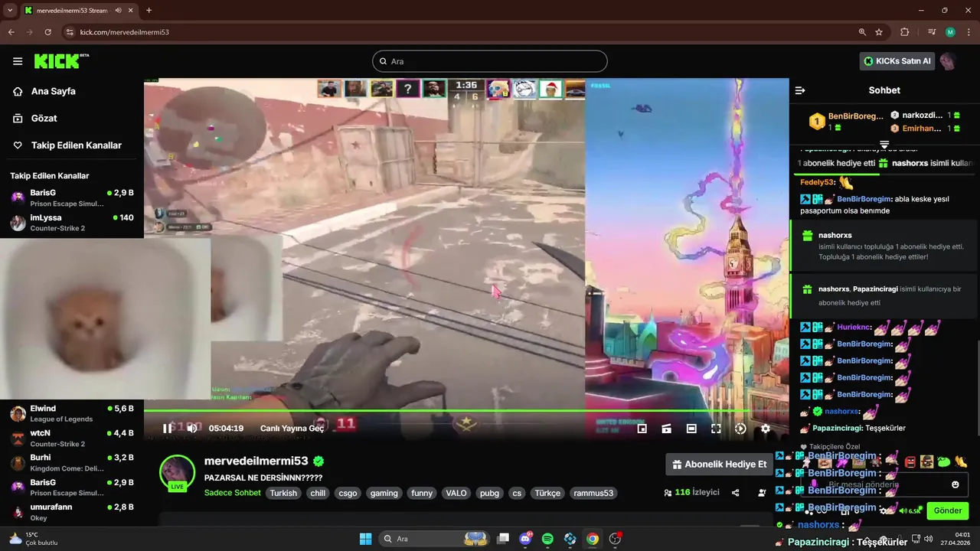This screenshot has height=551, width=980.
Task: Open wtcN channel in sidebar
Action: click(72, 439)
